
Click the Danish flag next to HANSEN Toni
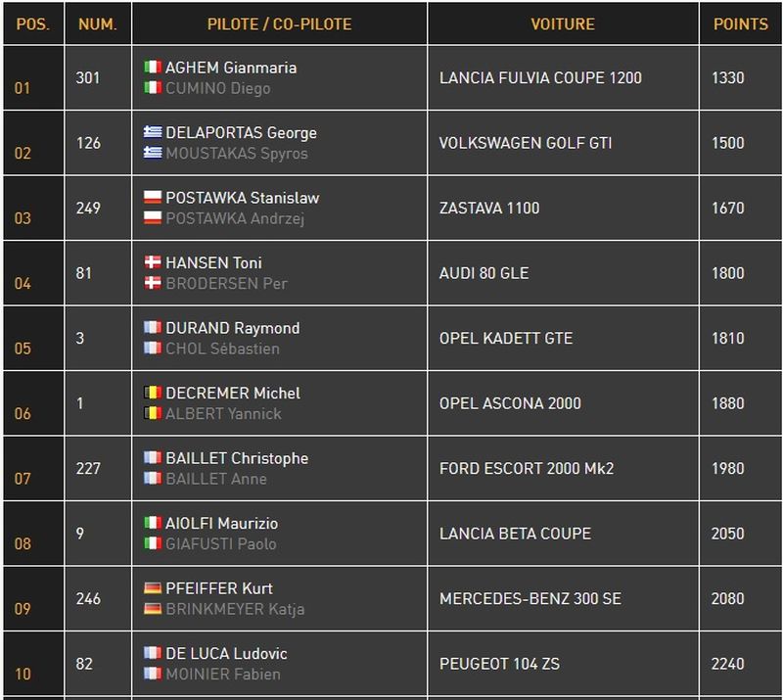pyautogui.click(x=152, y=262)
